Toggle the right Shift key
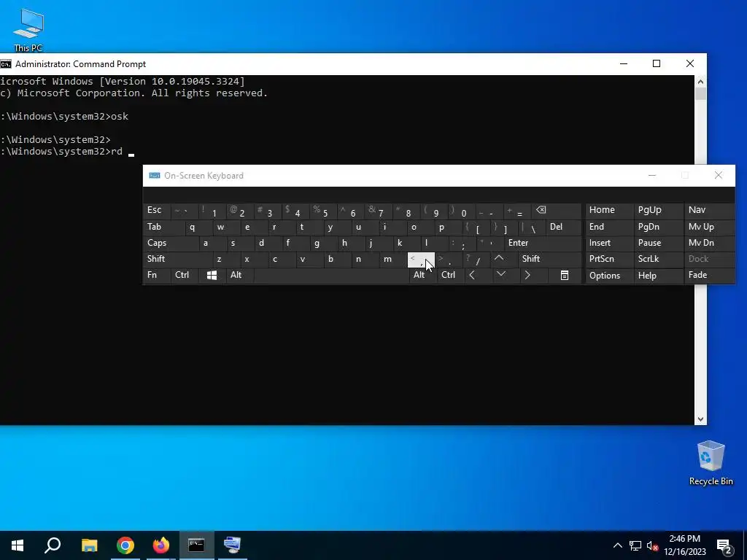This screenshot has height=560, width=747. coord(550,259)
